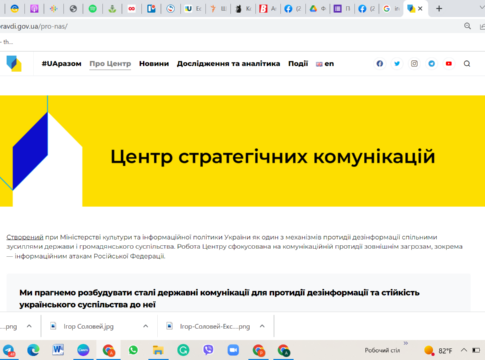The height and width of the screenshot is (360, 485).
Task: Open options for Ігор-Соловей-Екс....png download
Action: coord(262,326)
